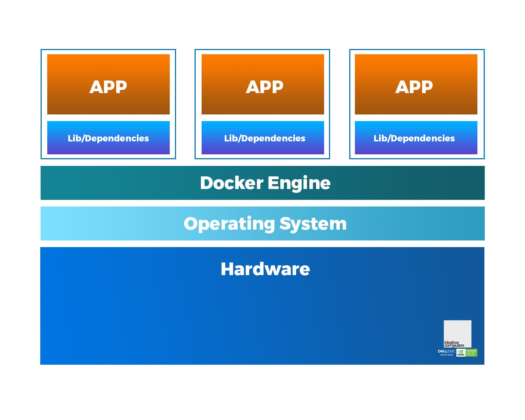Screen dimensions: 525x420
Task: Select the green Preferred Solution Provider badge
Action: point(471,352)
